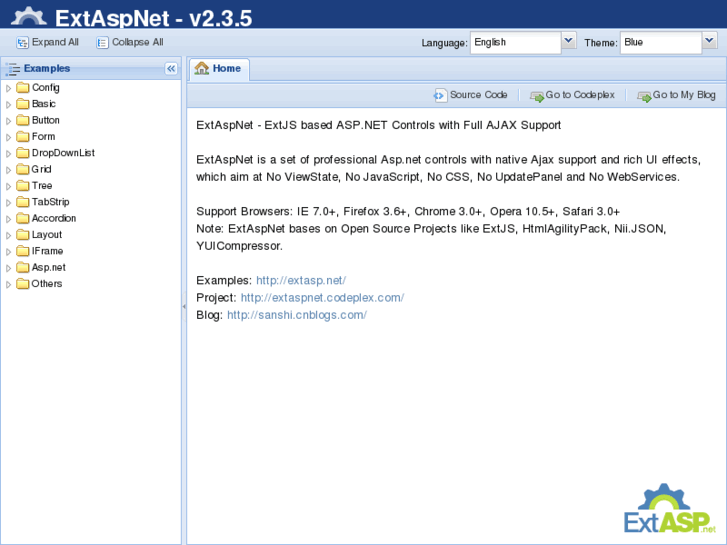Click the Button folder icon
The height and width of the screenshot is (545, 727).
23,121
